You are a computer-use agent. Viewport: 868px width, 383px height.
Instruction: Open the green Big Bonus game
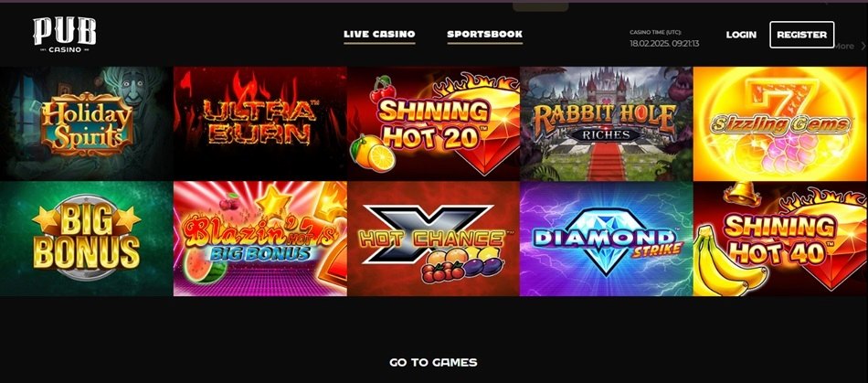click(x=87, y=239)
